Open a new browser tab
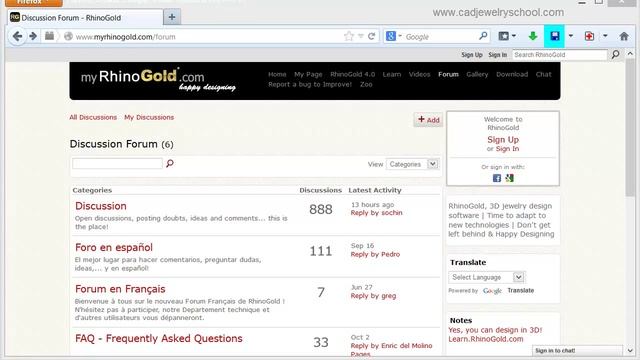 point(172,17)
